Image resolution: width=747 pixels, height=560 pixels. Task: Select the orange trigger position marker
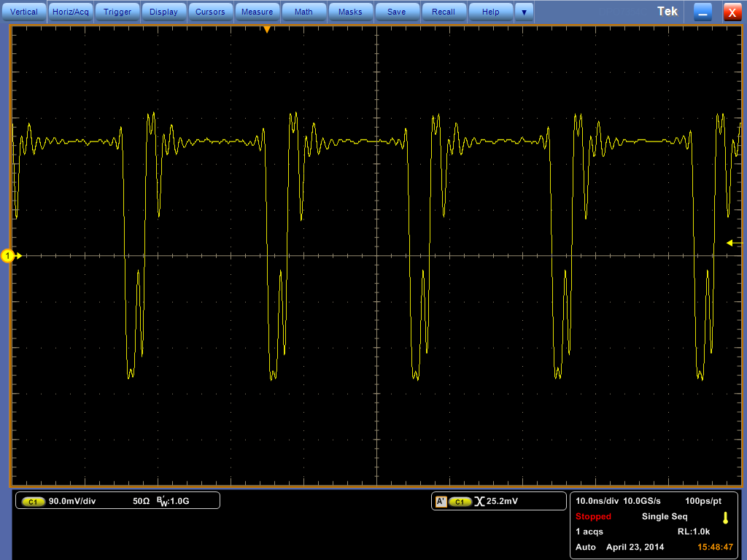coord(267,29)
